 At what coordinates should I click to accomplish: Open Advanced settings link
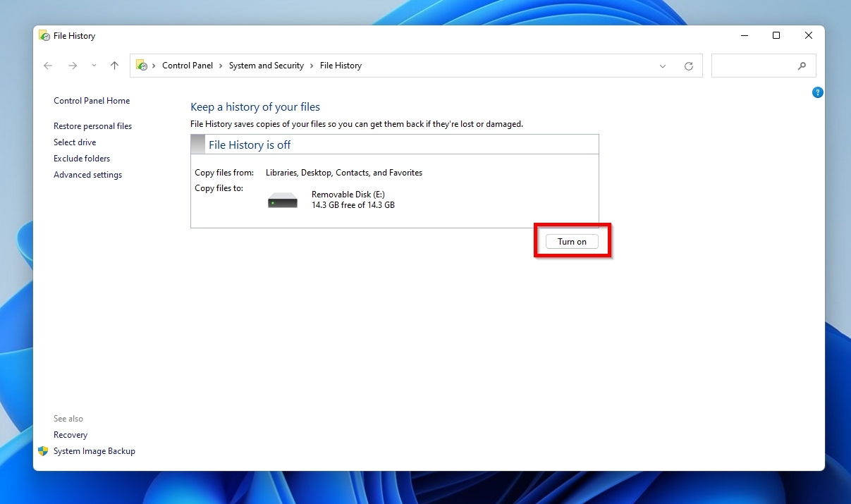(87, 175)
